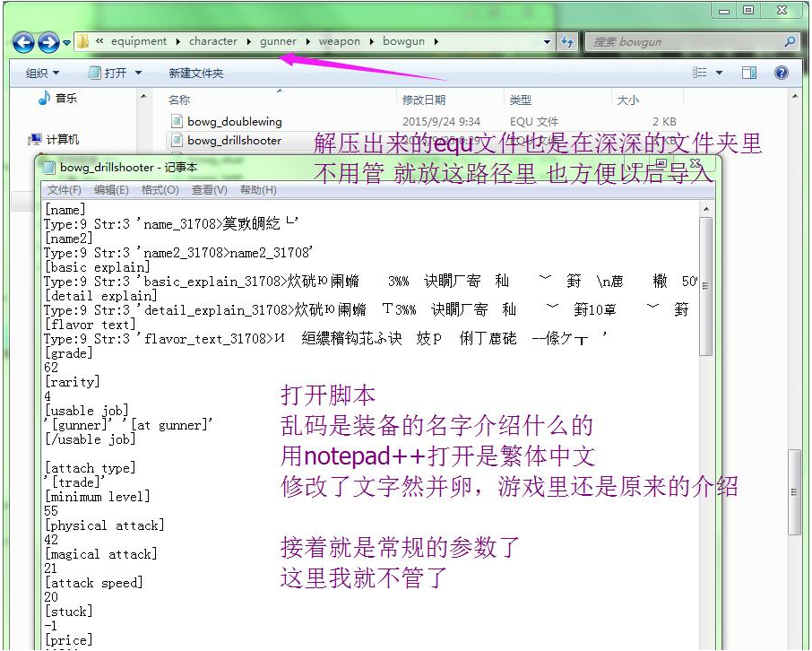Image resolution: width=812 pixels, height=651 pixels.
Task: Click Notepad's vertical scrollbar thumb
Action: point(705,287)
